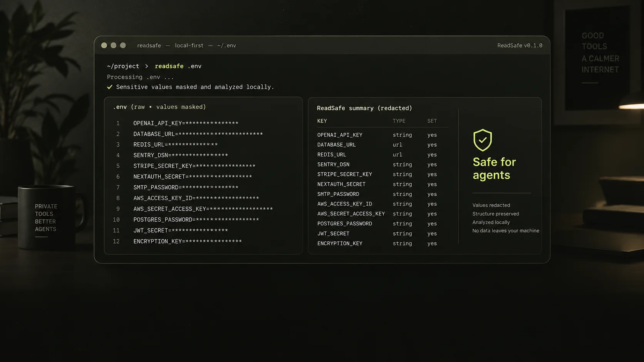Screen dimensions: 644x362
Task: Click NEXTAUTH_SECRET in the summary table
Action: coord(341,184)
